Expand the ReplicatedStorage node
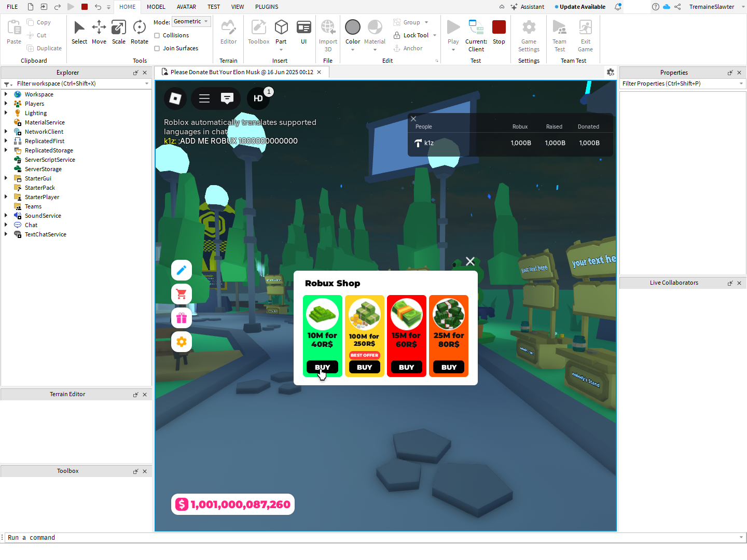747x560 pixels. (6, 150)
